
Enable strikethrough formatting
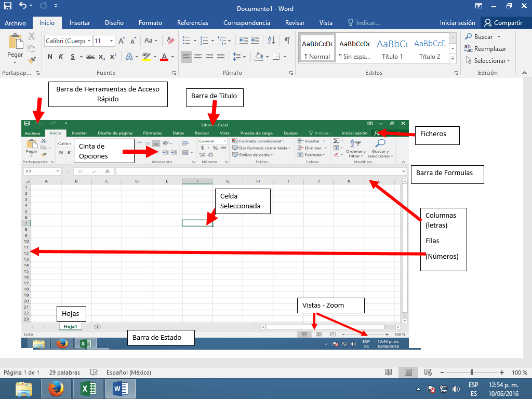pos(91,57)
